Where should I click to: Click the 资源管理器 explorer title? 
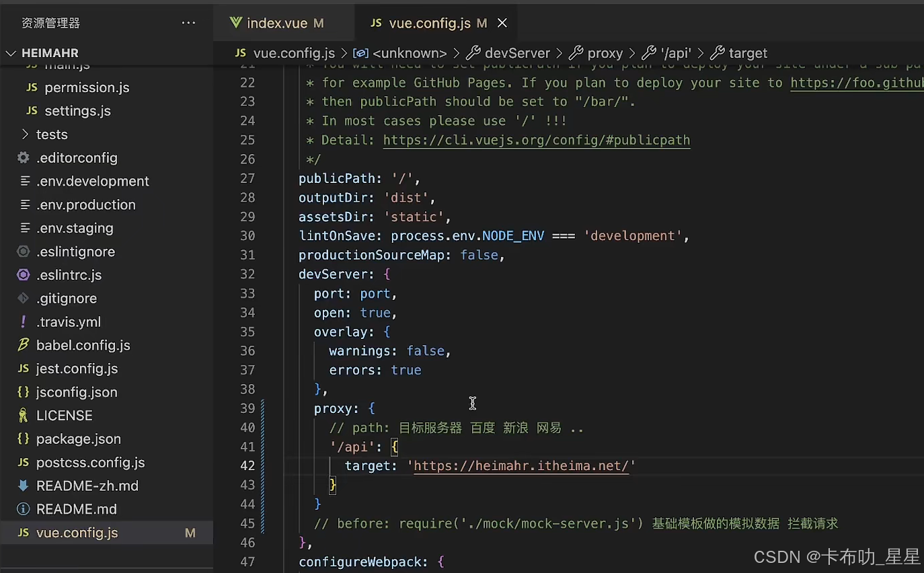[50, 23]
